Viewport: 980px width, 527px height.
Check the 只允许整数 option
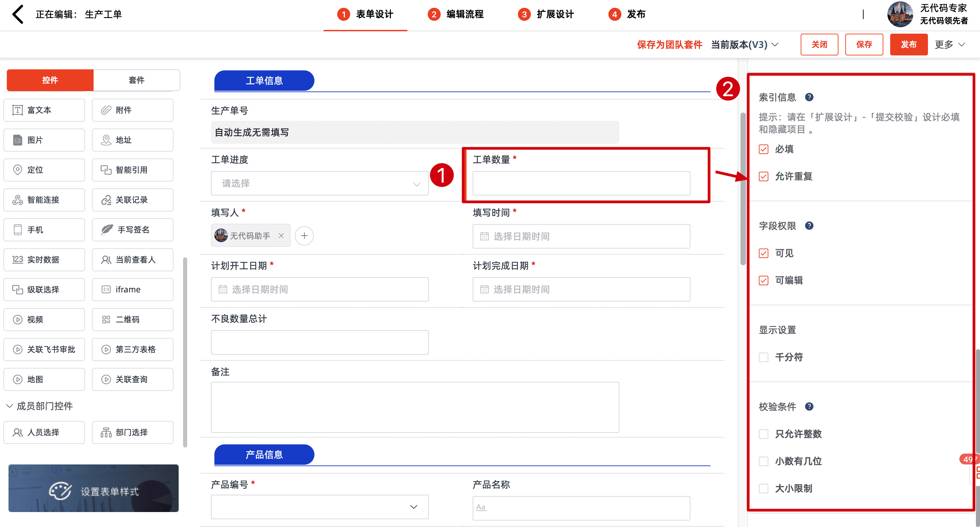click(763, 434)
